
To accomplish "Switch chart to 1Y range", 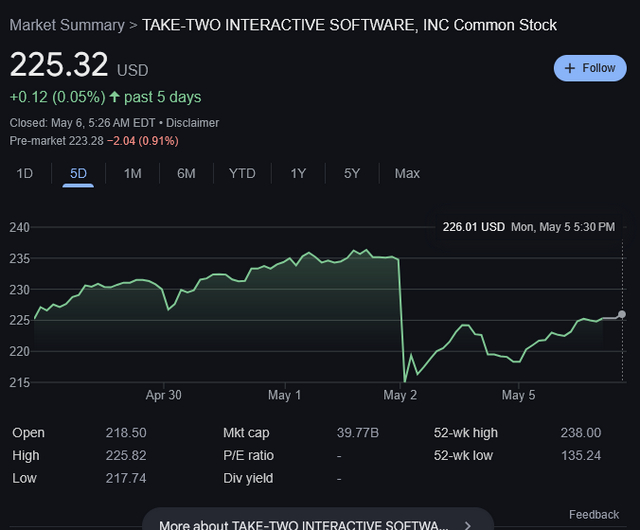I will click(x=298, y=174).
